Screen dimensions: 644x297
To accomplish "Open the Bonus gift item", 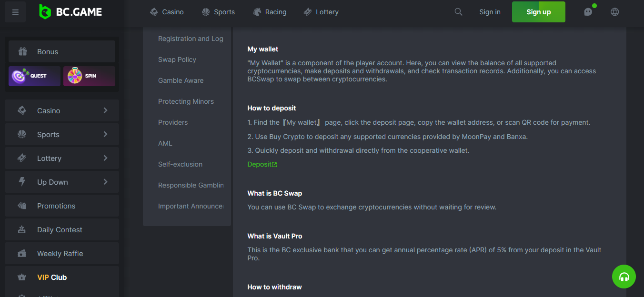I will tap(62, 51).
